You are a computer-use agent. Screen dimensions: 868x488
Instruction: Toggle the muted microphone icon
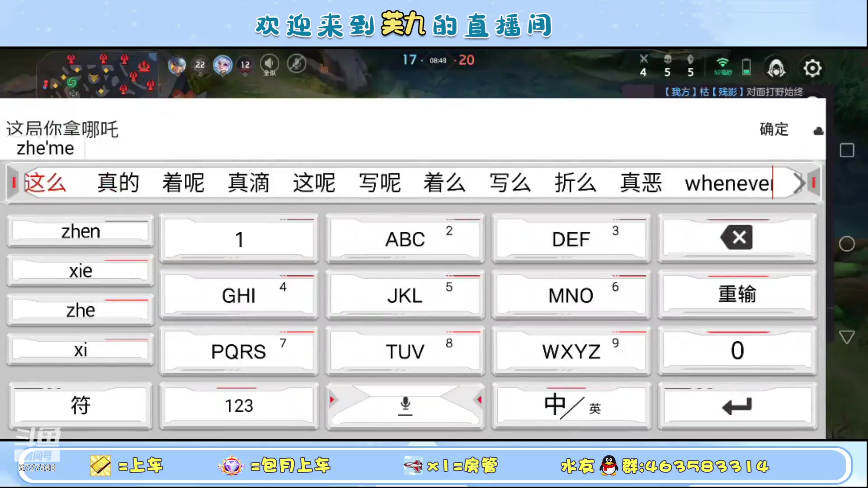(x=297, y=64)
